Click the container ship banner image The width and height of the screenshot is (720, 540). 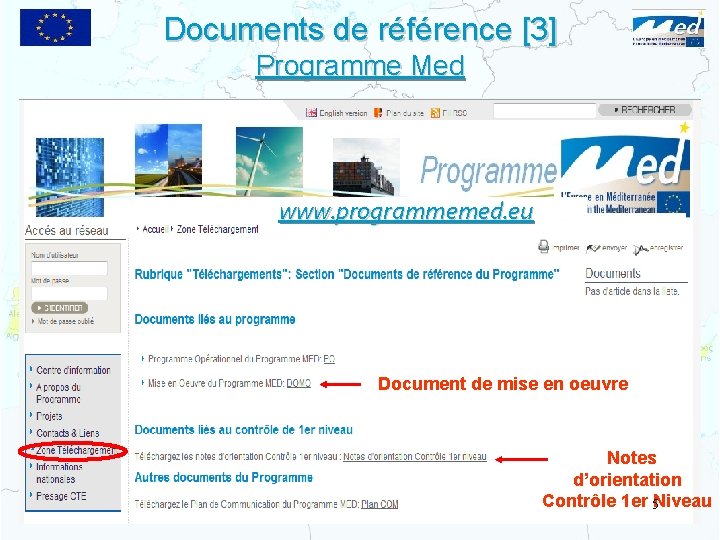pyautogui.click(x=366, y=167)
